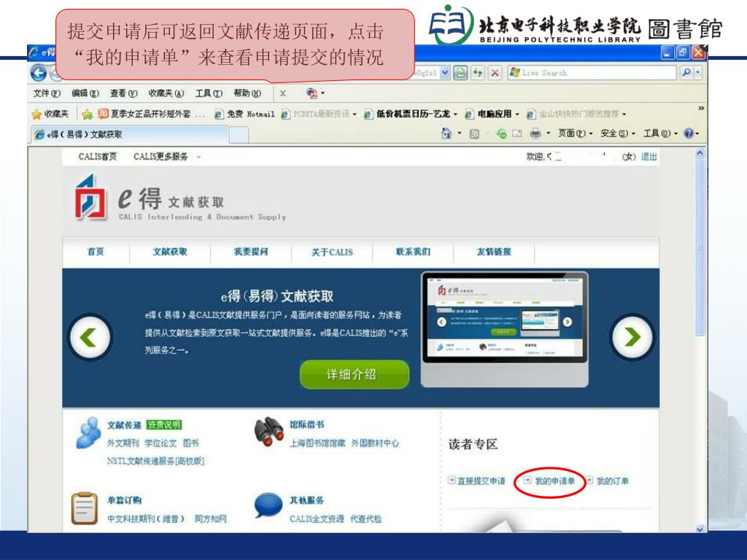Click the toolbar extension icon next to 帮助
Screen dimensions: 747x560
pos(312,93)
